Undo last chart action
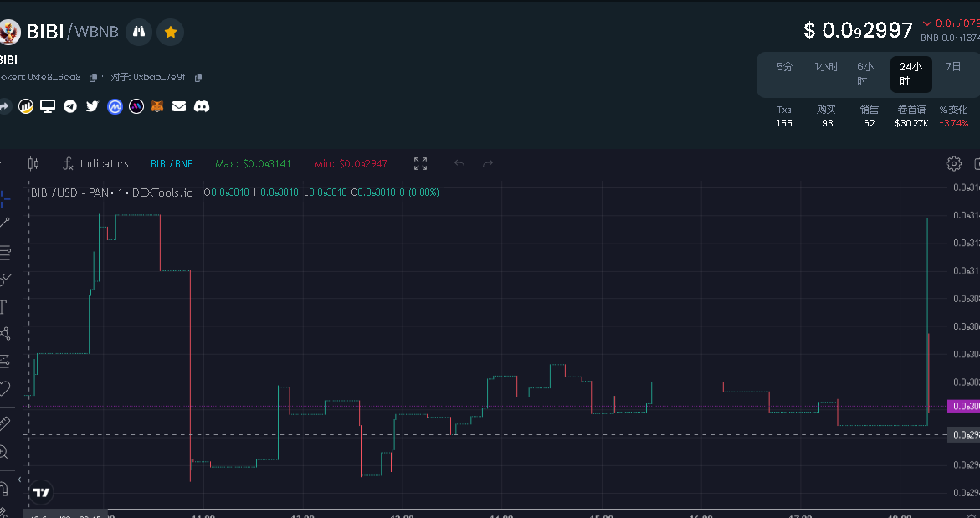The height and width of the screenshot is (518, 980). (459, 164)
